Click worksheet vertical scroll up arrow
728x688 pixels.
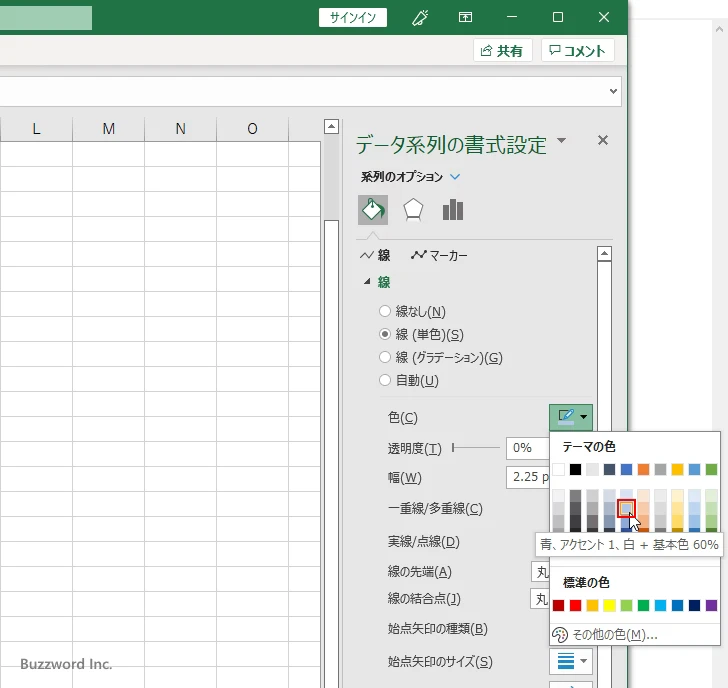point(332,126)
